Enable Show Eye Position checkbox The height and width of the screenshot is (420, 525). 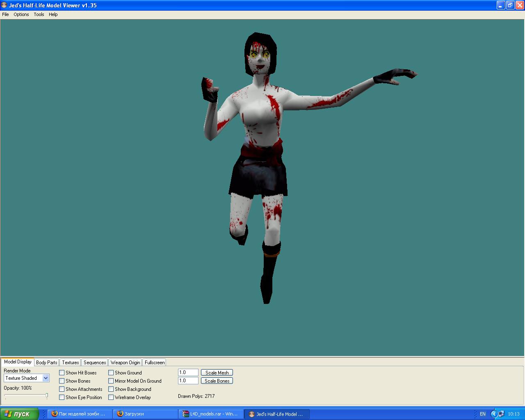[x=62, y=397]
